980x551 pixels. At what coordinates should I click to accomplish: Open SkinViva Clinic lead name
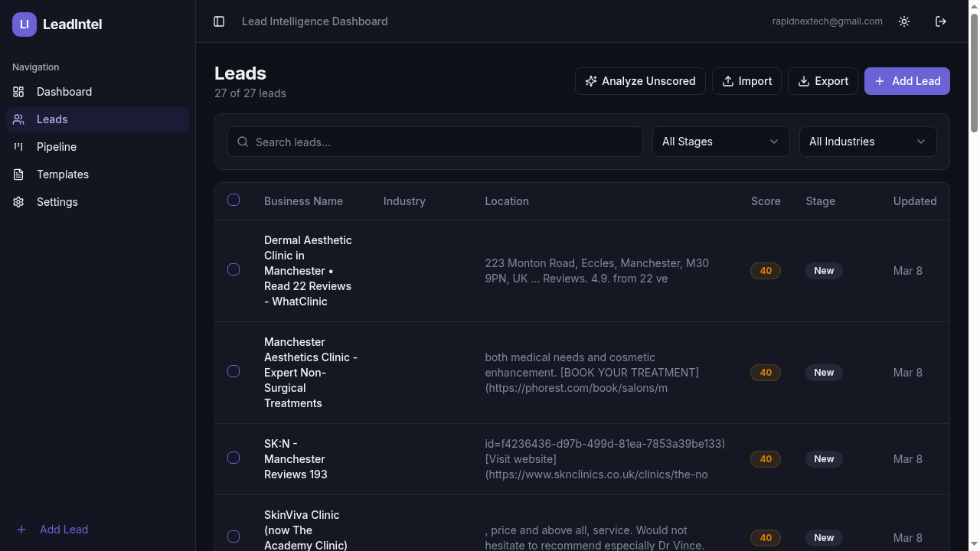click(305, 530)
